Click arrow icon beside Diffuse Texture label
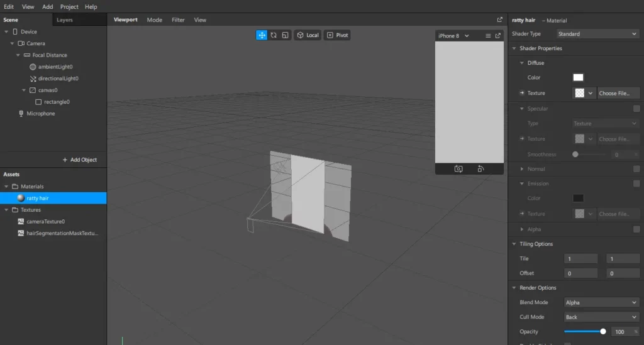Viewport: 644px width, 345px height. coord(521,93)
